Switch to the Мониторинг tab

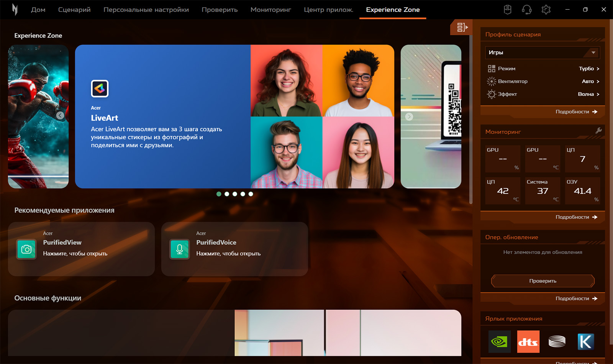click(270, 10)
